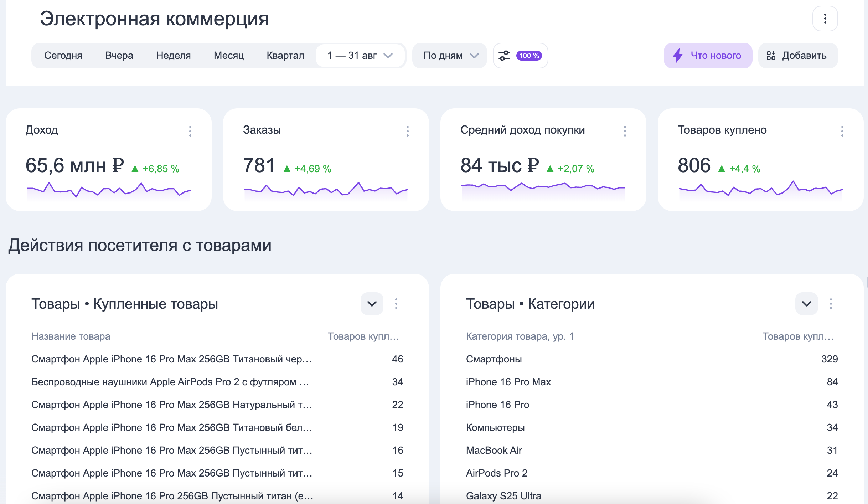Open the kebab menu on the Заказы widget
This screenshot has width=868, height=504.
coord(407,131)
